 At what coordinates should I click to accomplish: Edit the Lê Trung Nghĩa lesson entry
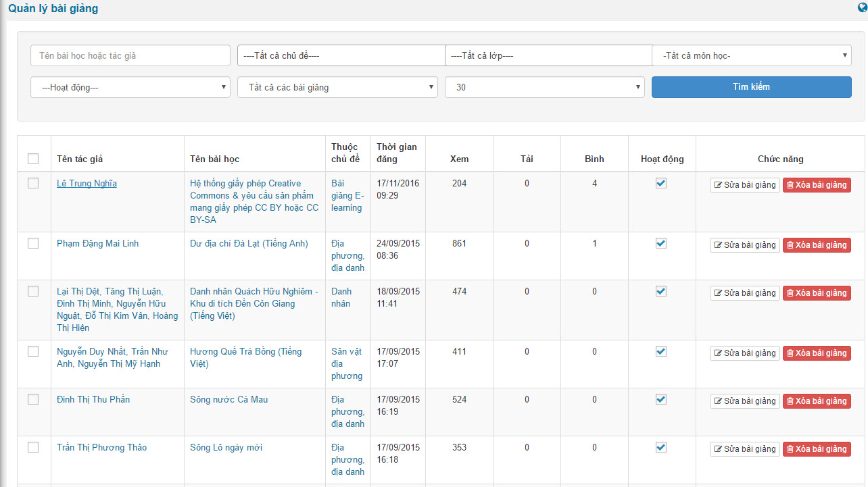744,185
